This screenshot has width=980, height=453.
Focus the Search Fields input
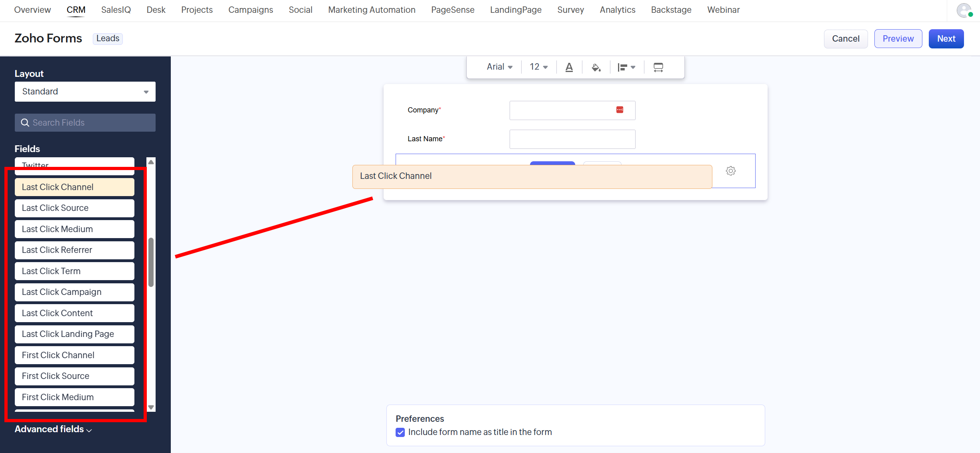coord(85,122)
